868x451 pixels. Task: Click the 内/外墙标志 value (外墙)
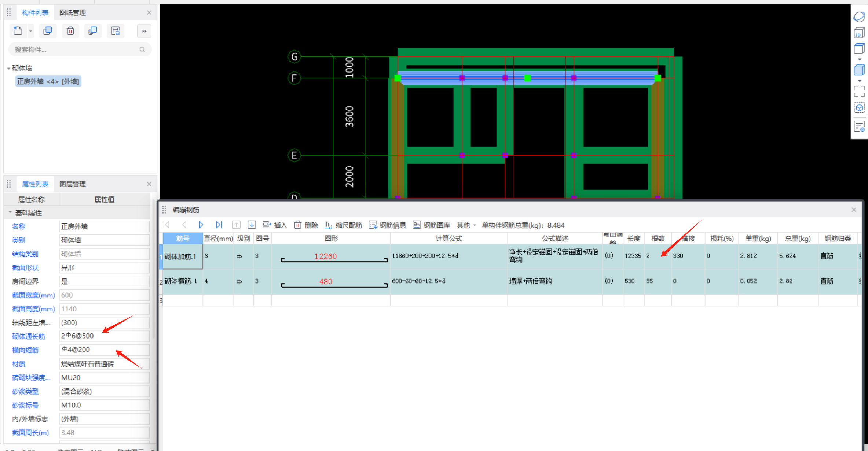(105, 419)
